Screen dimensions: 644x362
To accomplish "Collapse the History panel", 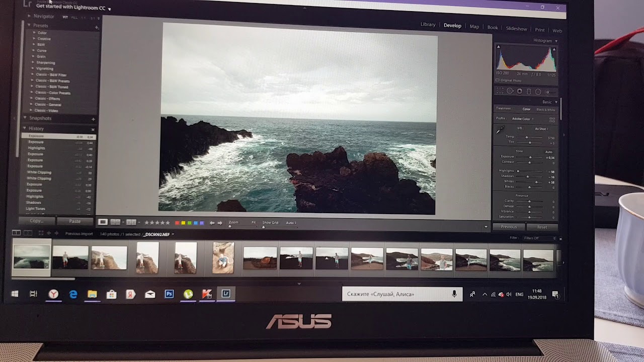I will click(x=25, y=129).
